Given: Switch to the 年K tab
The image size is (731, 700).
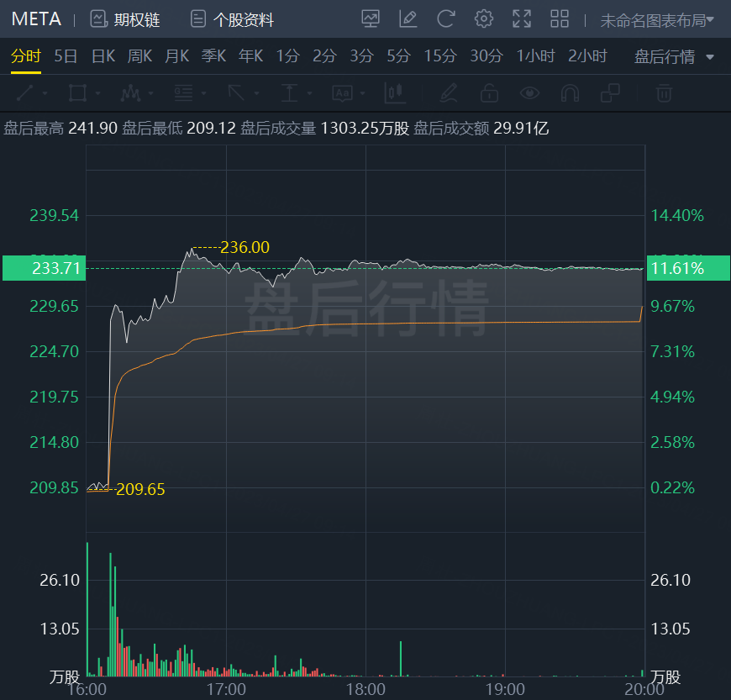Looking at the screenshot, I should point(251,56).
